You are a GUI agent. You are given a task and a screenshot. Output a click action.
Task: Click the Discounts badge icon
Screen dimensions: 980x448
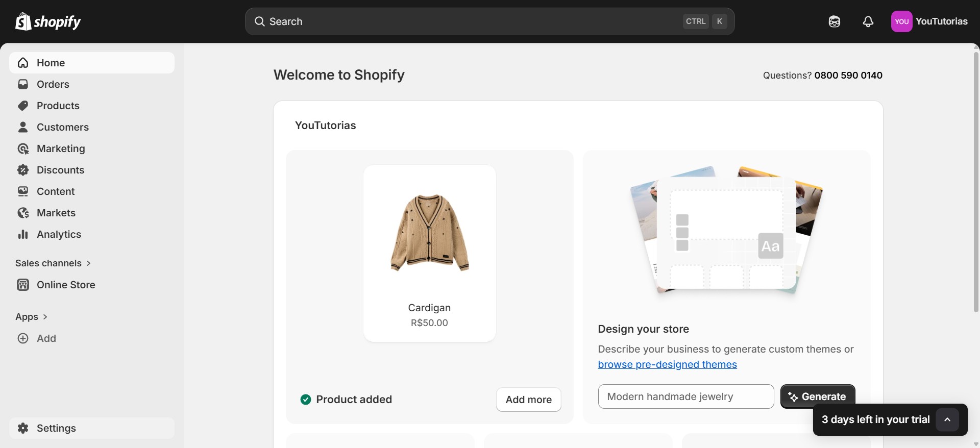23,170
